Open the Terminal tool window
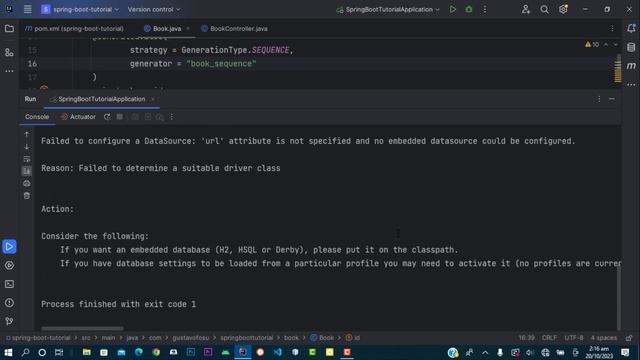 tap(9, 284)
